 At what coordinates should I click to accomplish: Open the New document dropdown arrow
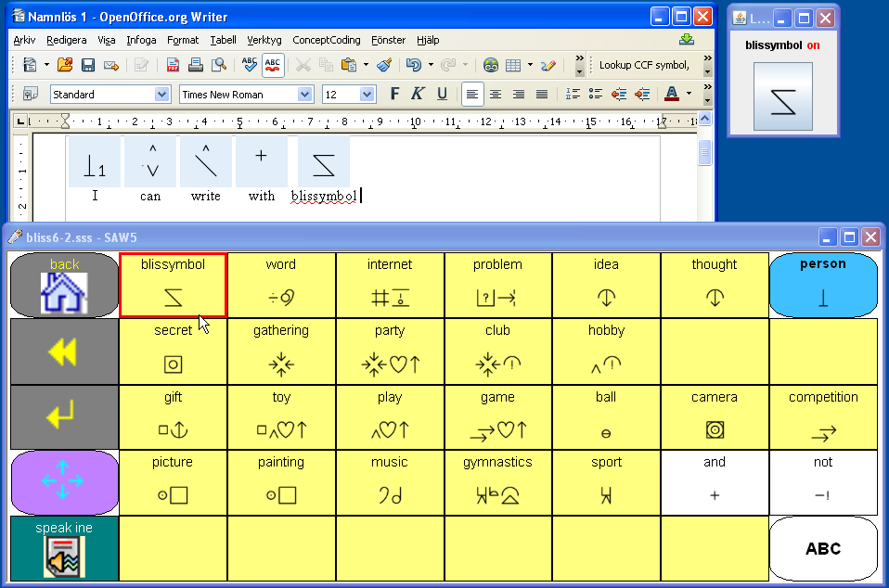click(46, 65)
